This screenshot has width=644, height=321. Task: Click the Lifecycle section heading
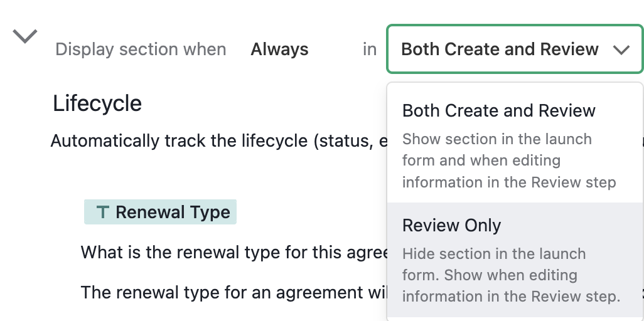[97, 103]
